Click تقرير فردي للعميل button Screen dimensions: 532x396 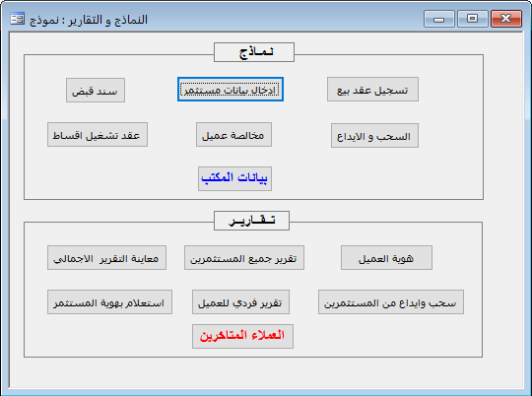click(240, 301)
